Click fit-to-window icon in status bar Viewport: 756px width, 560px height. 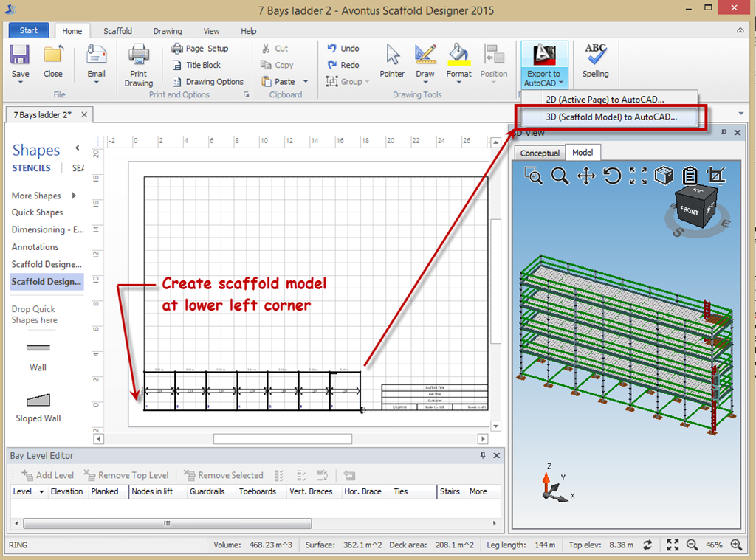673,545
